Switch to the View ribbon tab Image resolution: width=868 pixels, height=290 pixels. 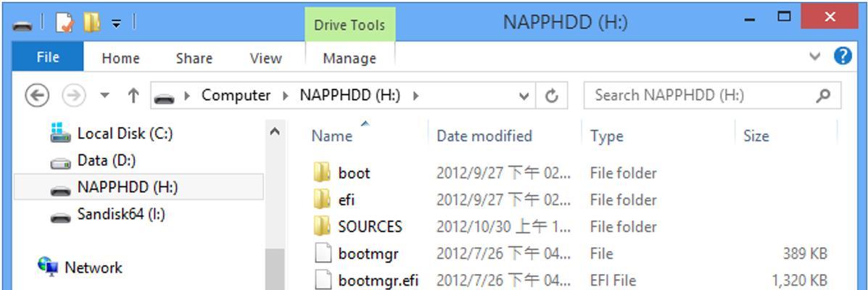[265, 58]
